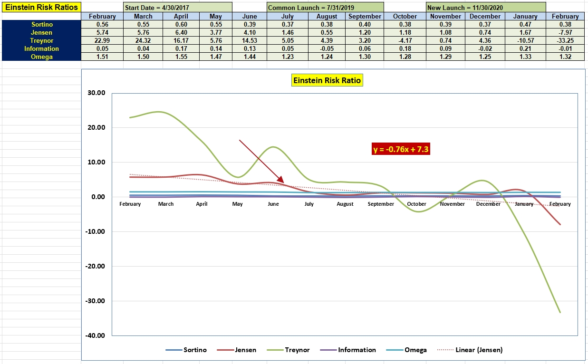This screenshot has width=588, height=364.
Task: Click Sortino value 0.60
Action: coord(181,24)
